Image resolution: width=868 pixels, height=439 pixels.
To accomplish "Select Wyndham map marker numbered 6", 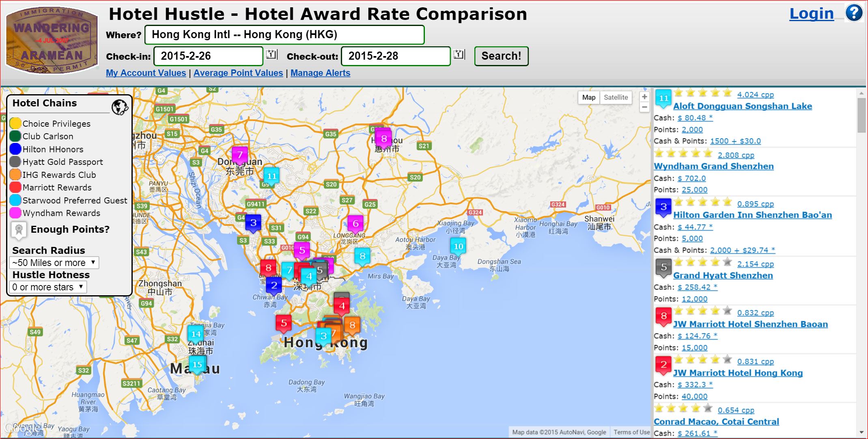I will click(355, 223).
